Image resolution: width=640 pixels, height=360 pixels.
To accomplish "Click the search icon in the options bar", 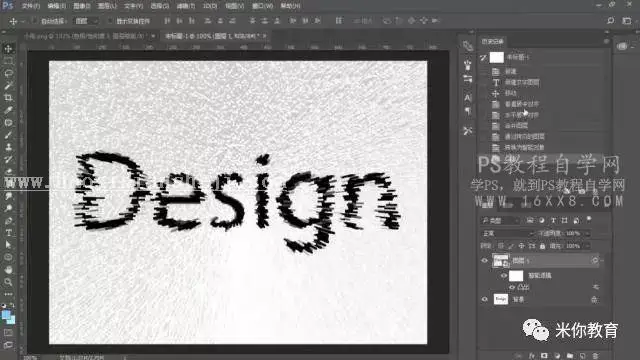I will 610,20.
